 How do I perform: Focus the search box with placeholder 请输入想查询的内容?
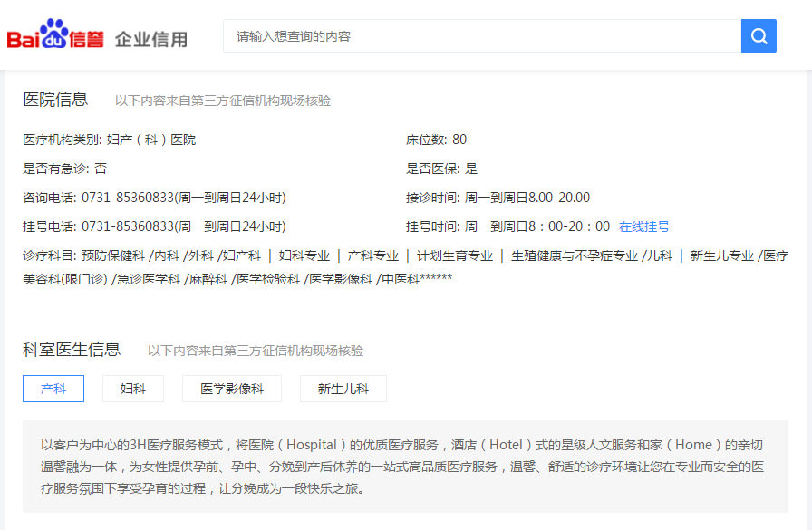click(x=481, y=36)
